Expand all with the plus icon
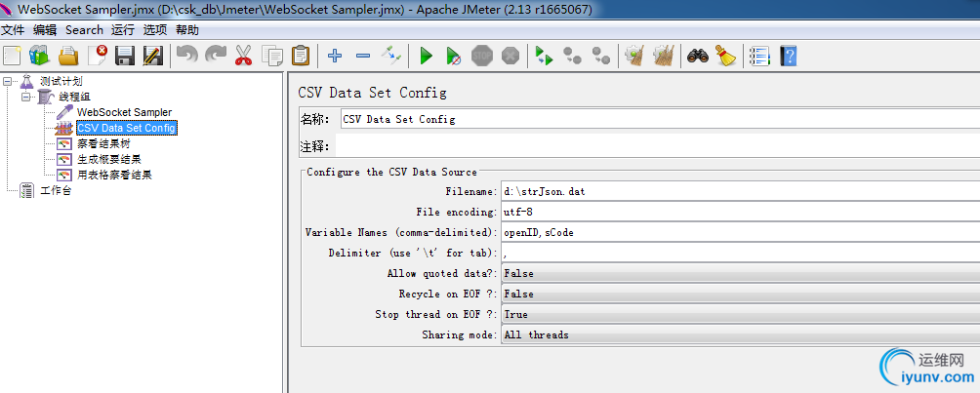 (x=335, y=56)
